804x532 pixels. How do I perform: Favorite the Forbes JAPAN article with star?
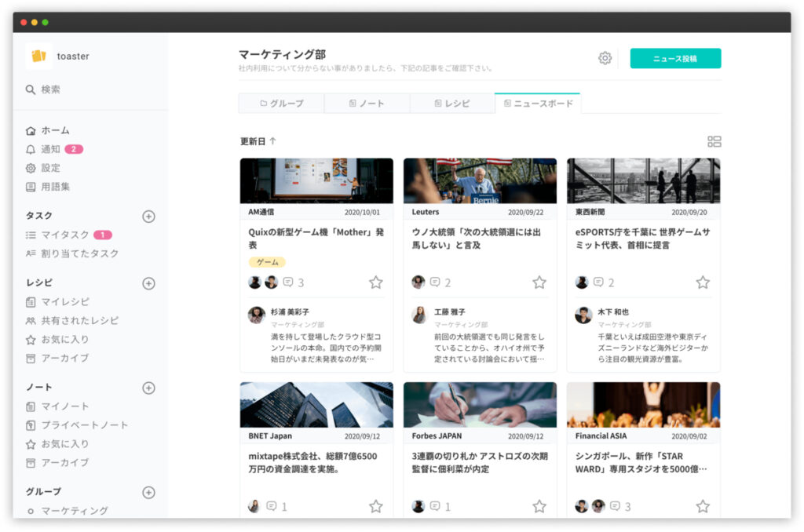pyautogui.click(x=539, y=506)
